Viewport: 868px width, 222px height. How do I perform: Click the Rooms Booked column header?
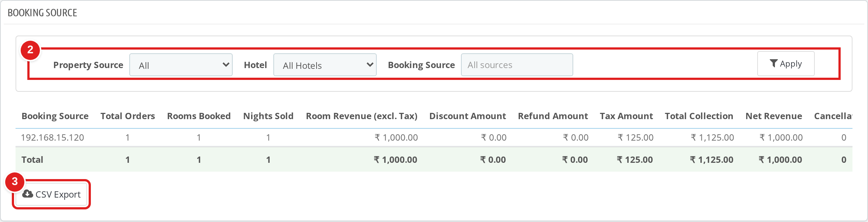click(x=199, y=116)
